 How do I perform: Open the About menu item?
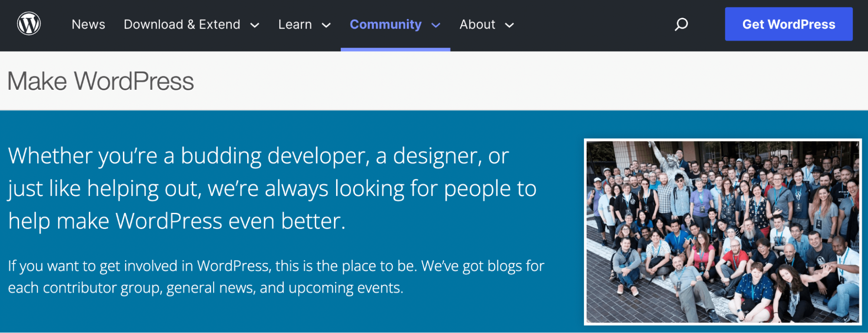click(x=477, y=24)
